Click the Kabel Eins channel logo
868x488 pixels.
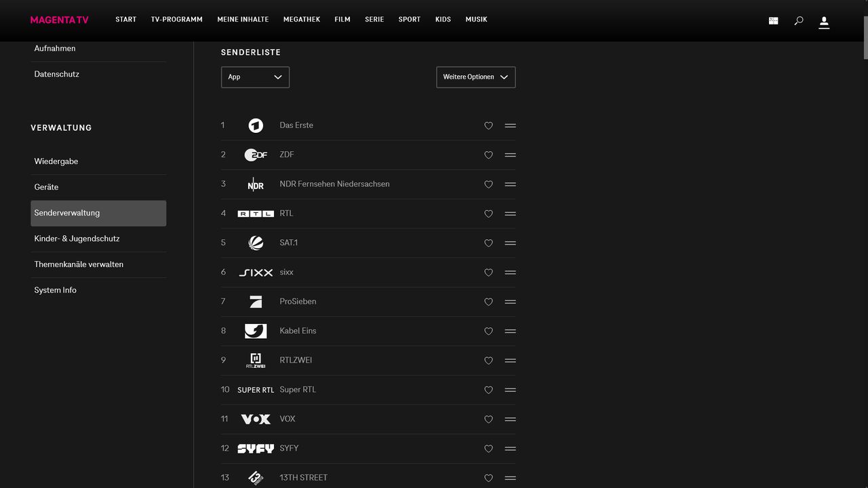pos(256,331)
